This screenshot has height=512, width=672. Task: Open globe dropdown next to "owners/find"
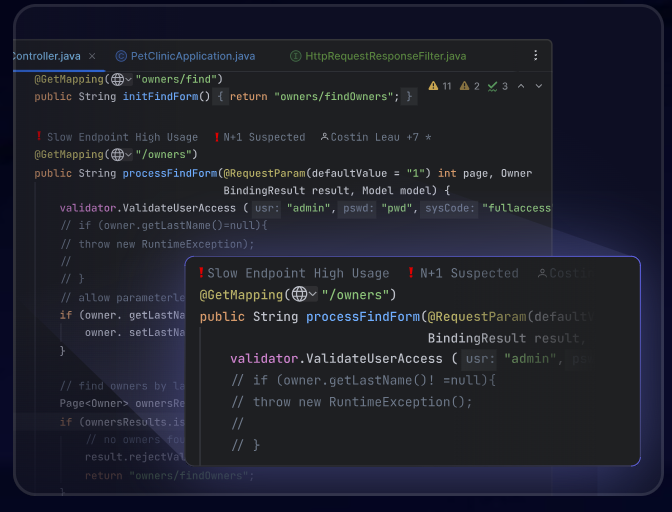121,79
